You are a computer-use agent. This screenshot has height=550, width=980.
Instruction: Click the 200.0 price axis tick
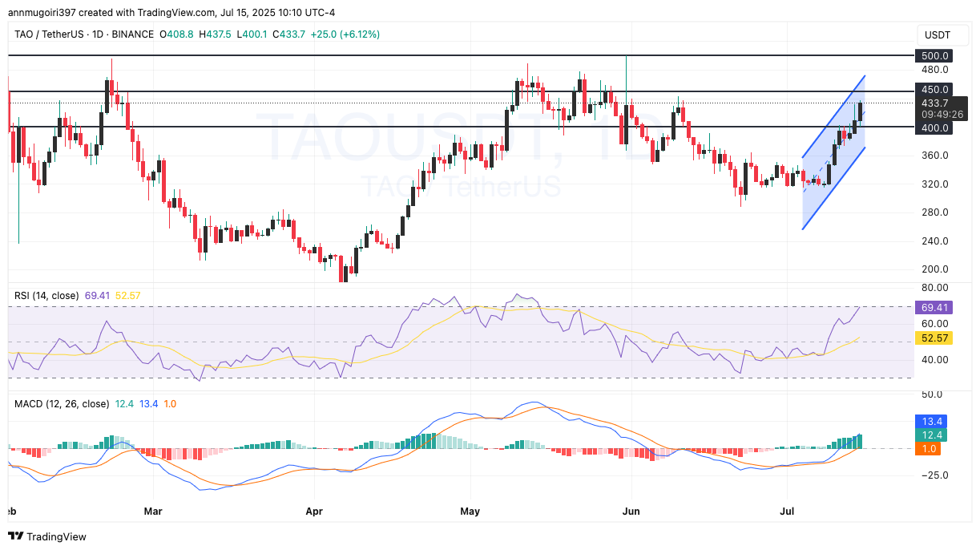[x=935, y=269]
